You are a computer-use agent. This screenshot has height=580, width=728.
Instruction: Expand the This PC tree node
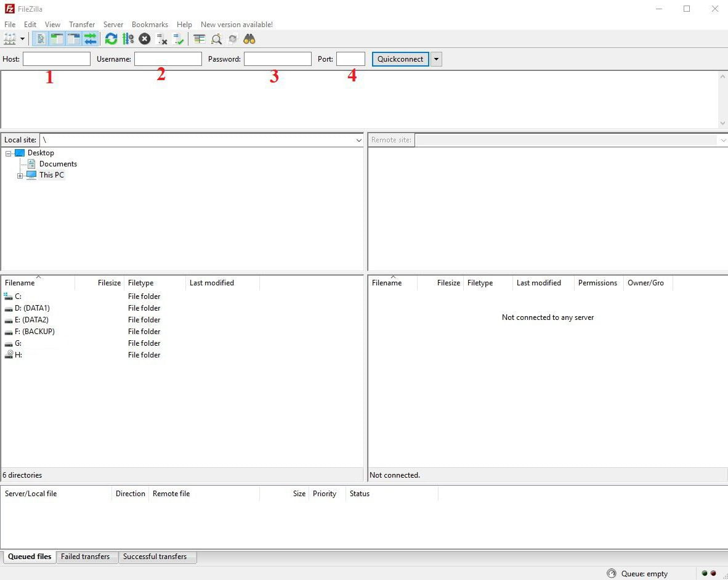click(x=20, y=176)
